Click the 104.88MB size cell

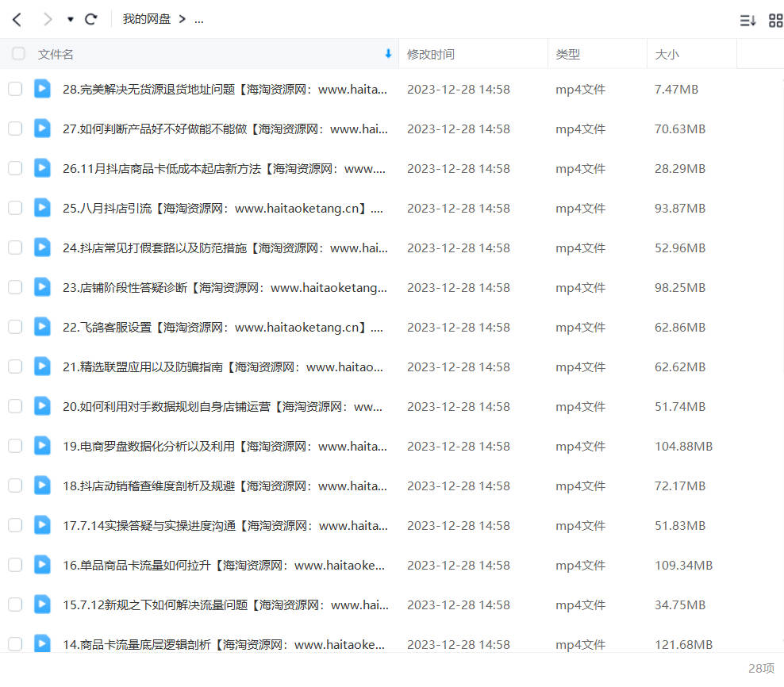(x=683, y=446)
